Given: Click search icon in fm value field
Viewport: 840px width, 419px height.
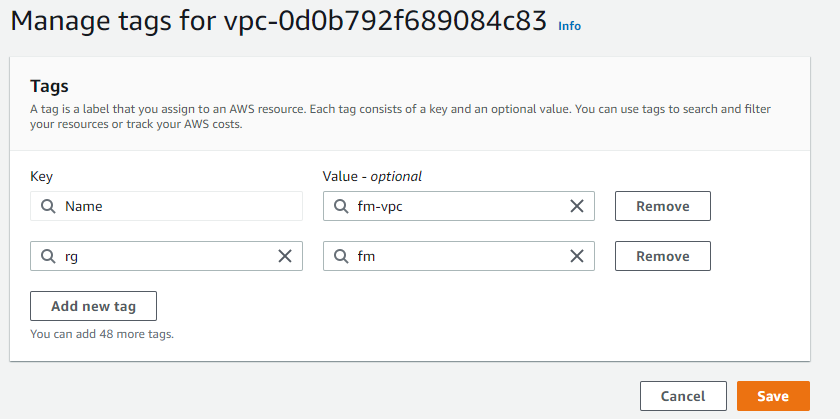Looking at the screenshot, I should [x=340, y=256].
